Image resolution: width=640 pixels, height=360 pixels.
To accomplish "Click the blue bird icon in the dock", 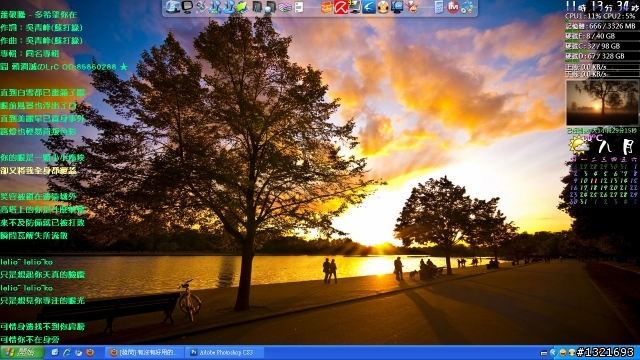I will [369, 7].
